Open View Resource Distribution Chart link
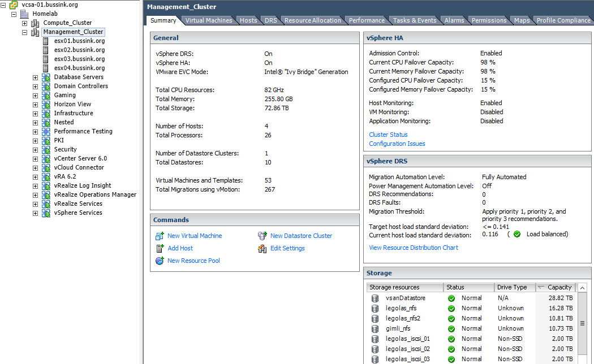Viewport: 594px width, 364px height. tap(414, 248)
